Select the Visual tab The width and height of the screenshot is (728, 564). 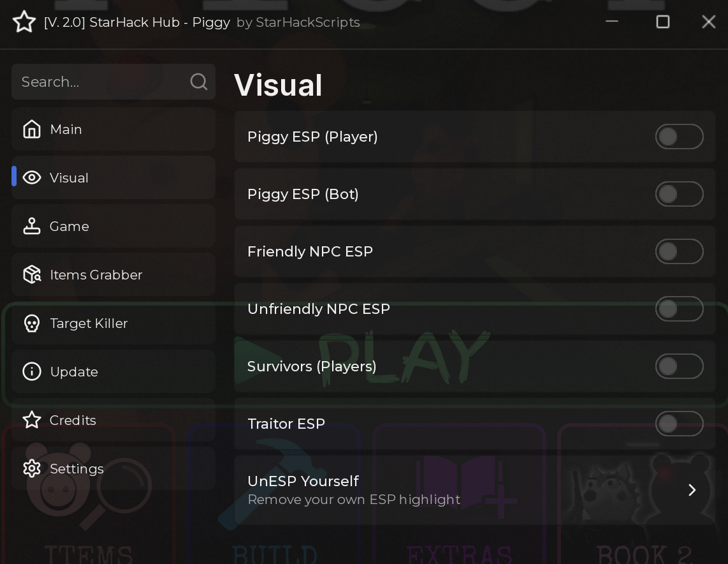pyautogui.click(x=113, y=177)
